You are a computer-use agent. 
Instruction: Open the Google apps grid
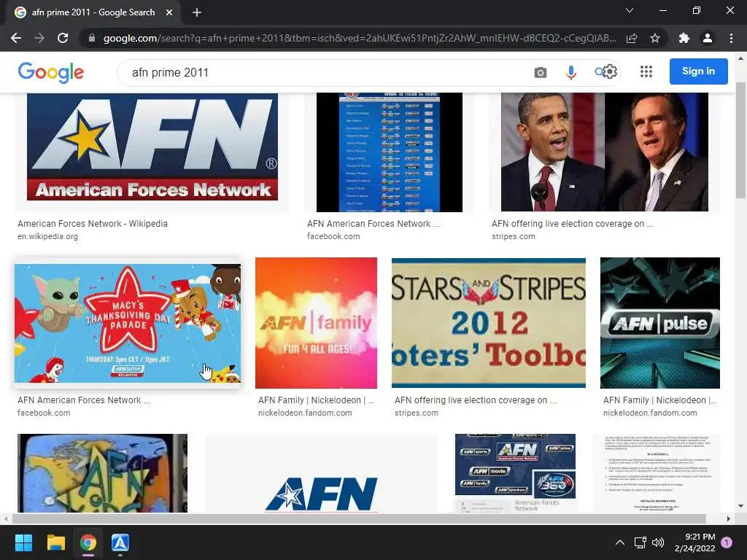(x=646, y=71)
